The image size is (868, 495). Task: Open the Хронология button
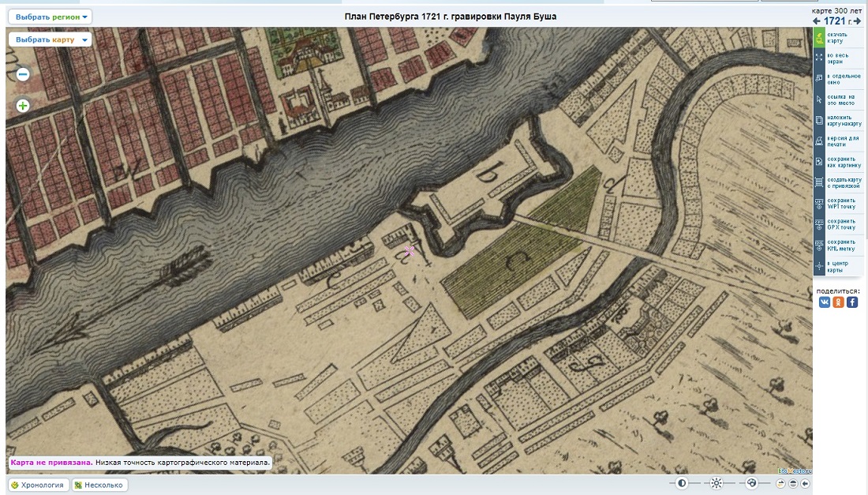click(x=38, y=485)
